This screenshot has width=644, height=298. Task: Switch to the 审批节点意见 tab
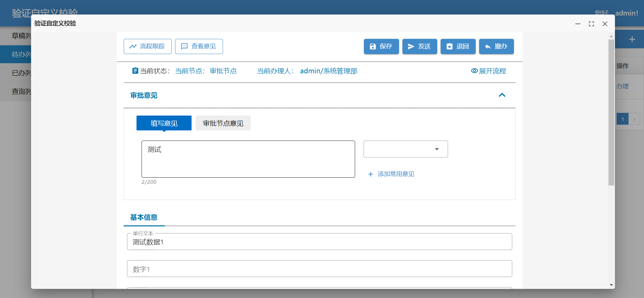tap(223, 123)
